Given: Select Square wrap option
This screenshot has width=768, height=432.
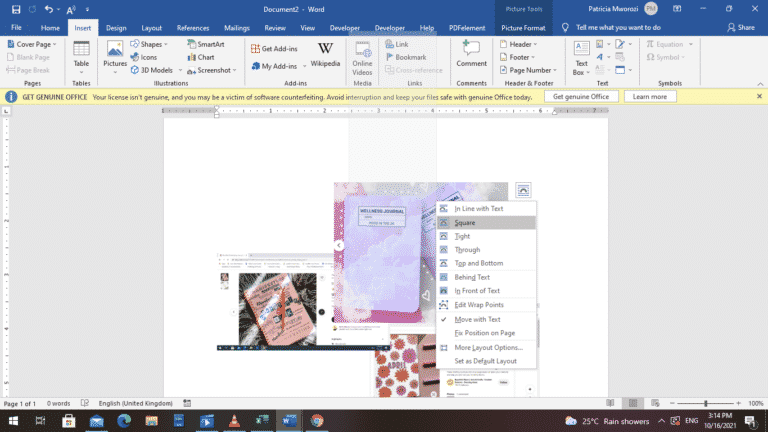Looking at the screenshot, I should [486, 222].
